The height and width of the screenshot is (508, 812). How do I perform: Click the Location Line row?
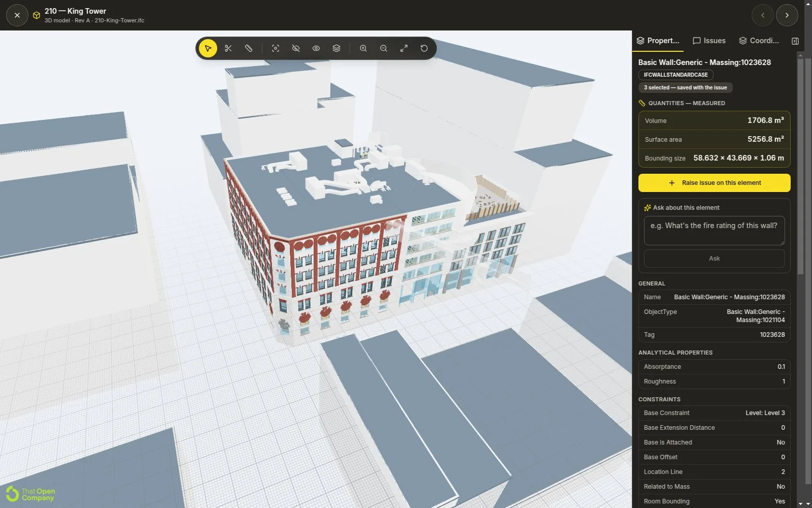pos(714,472)
